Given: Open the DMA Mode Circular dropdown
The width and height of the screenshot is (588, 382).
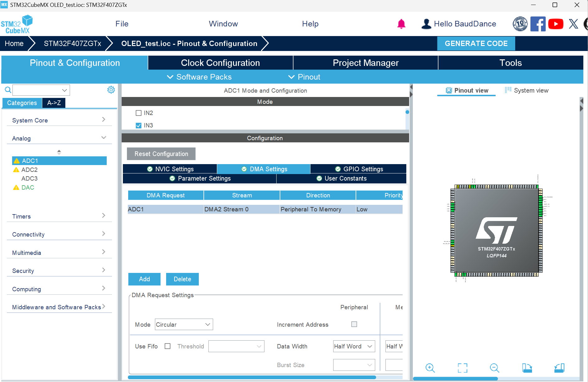Looking at the screenshot, I should pyautogui.click(x=184, y=324).
